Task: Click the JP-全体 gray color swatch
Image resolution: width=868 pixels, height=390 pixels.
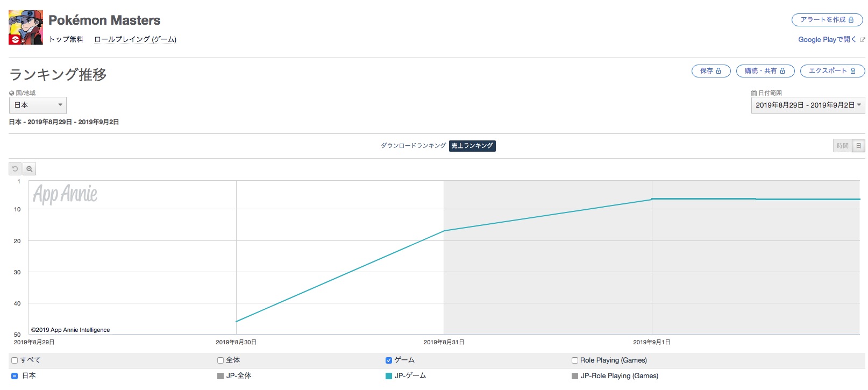Action: 220,376
